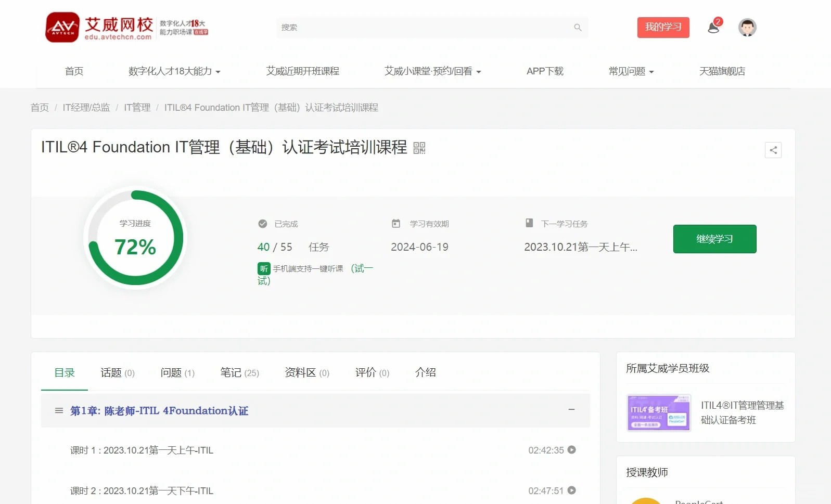Click the search magnifier icon
Viewport: 831px width, 504px height.
(578, 28)
